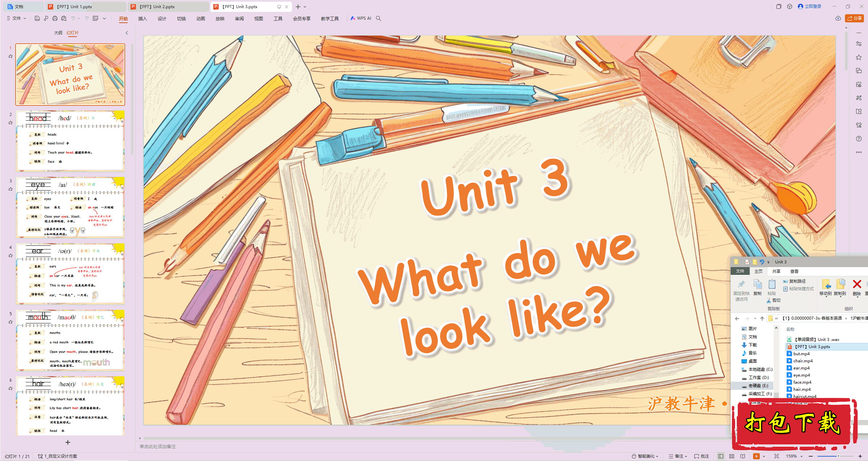Click 立即登录 login link
Screen dimensions: 868x461
[x=809, y=6]
